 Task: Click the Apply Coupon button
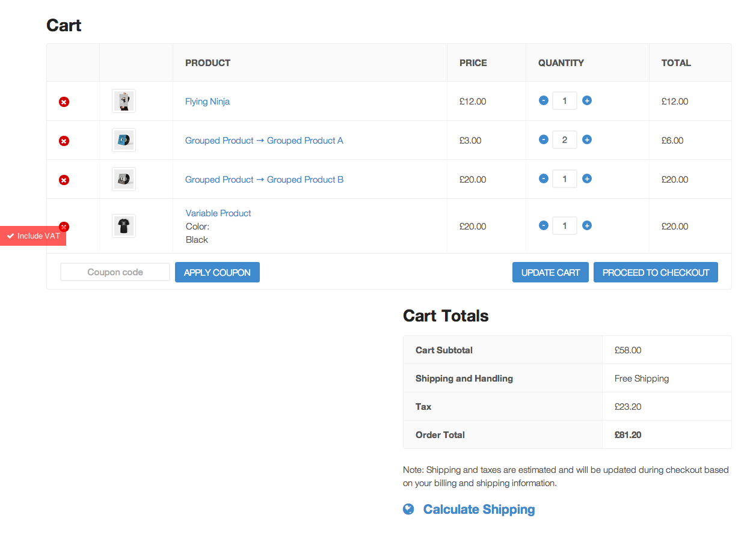[x=217, y=272]
